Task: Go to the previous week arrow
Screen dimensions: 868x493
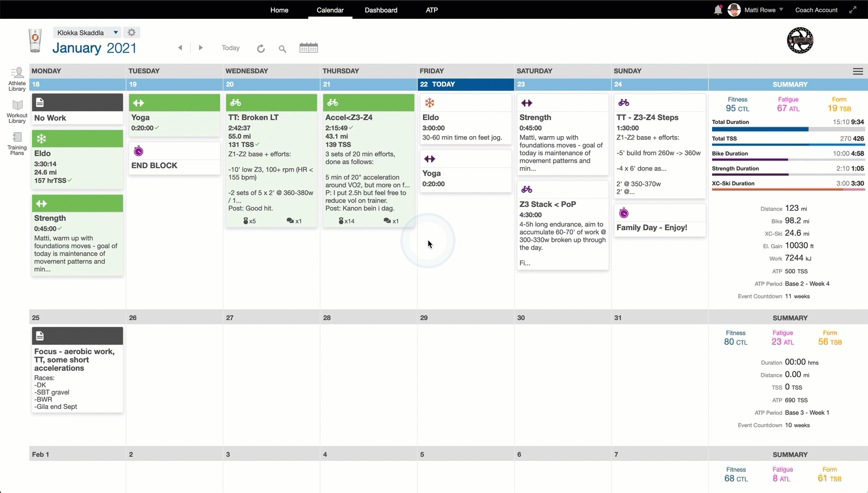Action: pyautogui.click(x=180, y=48)
